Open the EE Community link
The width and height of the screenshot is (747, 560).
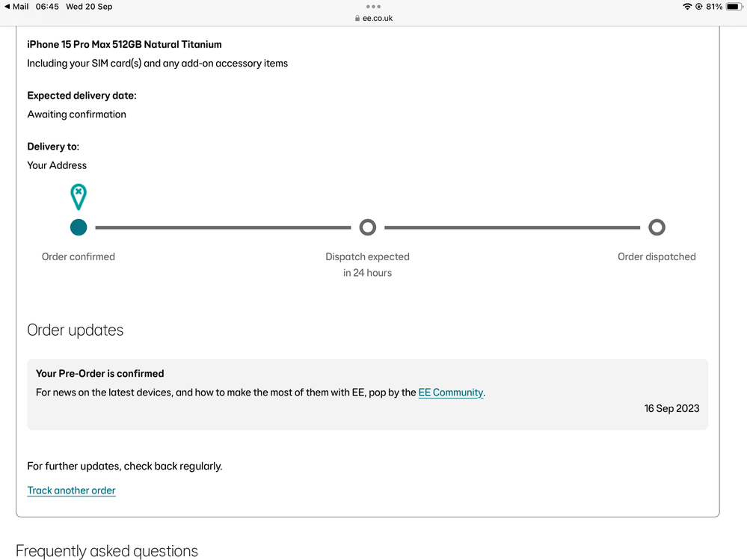(451, 393)
